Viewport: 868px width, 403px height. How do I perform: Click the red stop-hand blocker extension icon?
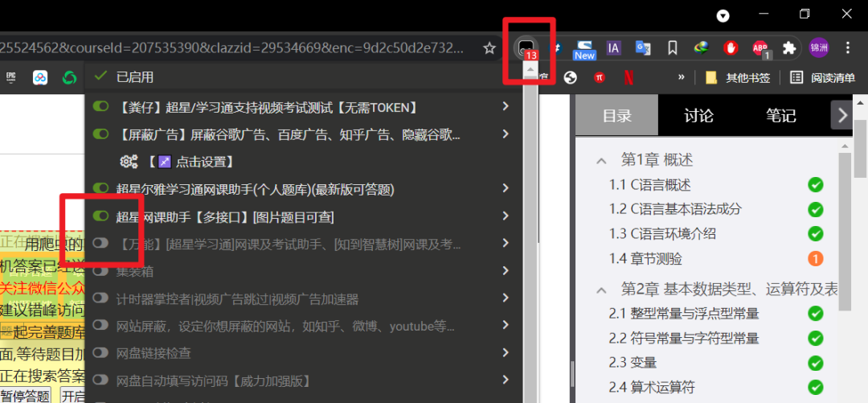731,48
